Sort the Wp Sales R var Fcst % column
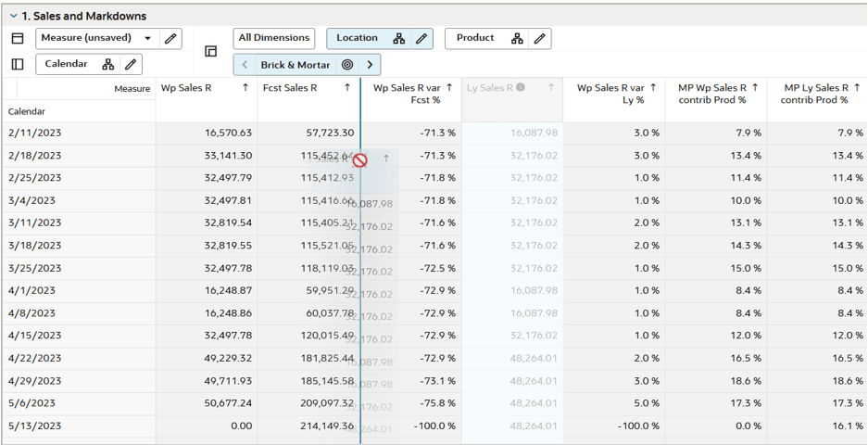 pyautogui.click(x=449, y=87)
